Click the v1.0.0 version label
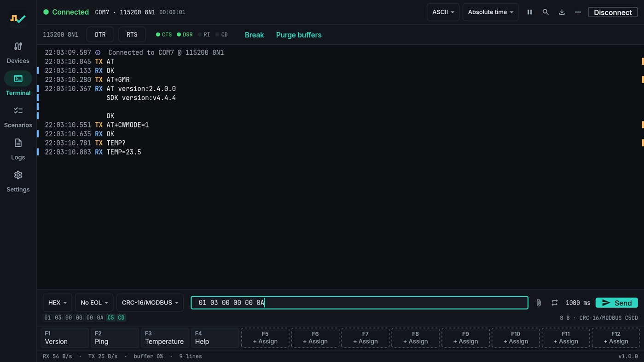The image size is (644, 362). point(628,356)
